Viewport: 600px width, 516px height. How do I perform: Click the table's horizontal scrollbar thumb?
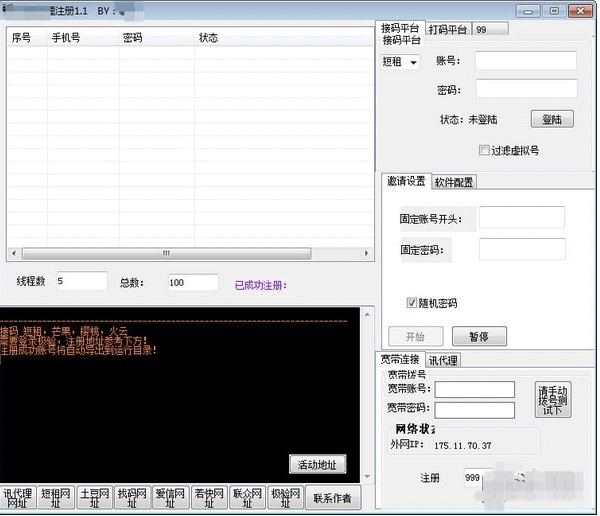tap(166, 253)
